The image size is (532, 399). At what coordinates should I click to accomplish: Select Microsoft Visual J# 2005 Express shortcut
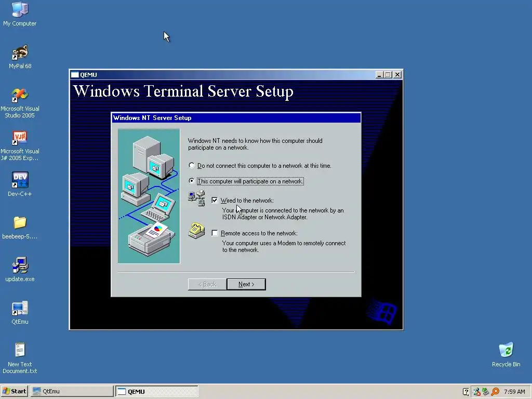[20, 146]
